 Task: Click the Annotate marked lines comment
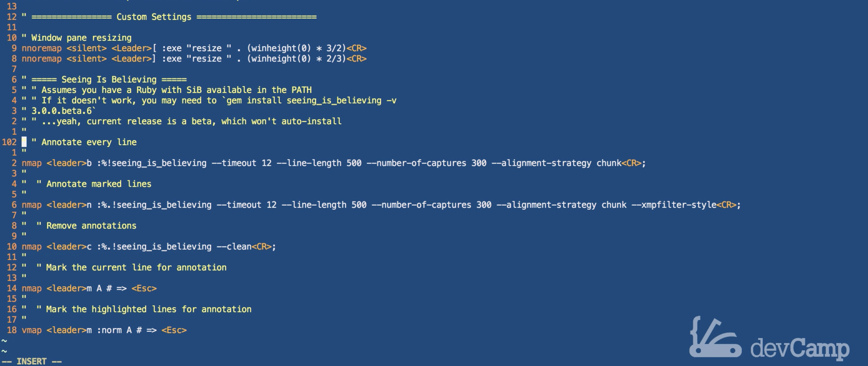[x=98, y=184]
